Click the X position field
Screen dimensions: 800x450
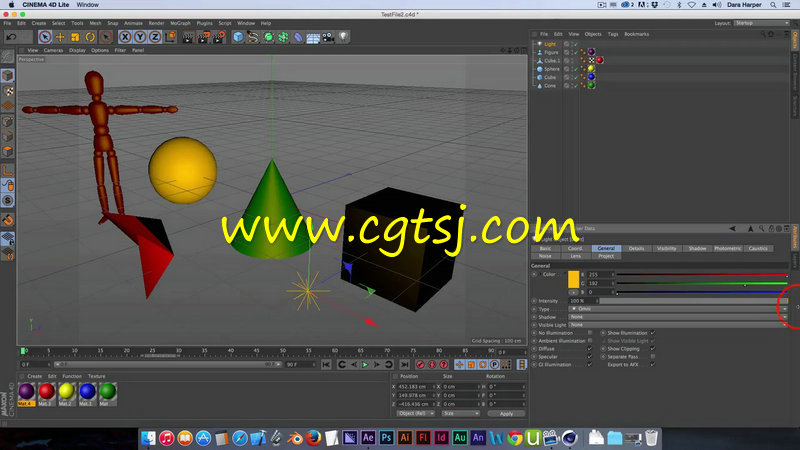point(415,387)
